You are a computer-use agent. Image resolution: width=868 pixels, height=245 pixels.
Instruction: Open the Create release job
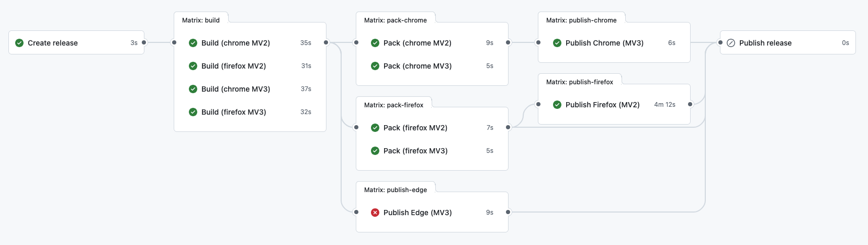76,42
